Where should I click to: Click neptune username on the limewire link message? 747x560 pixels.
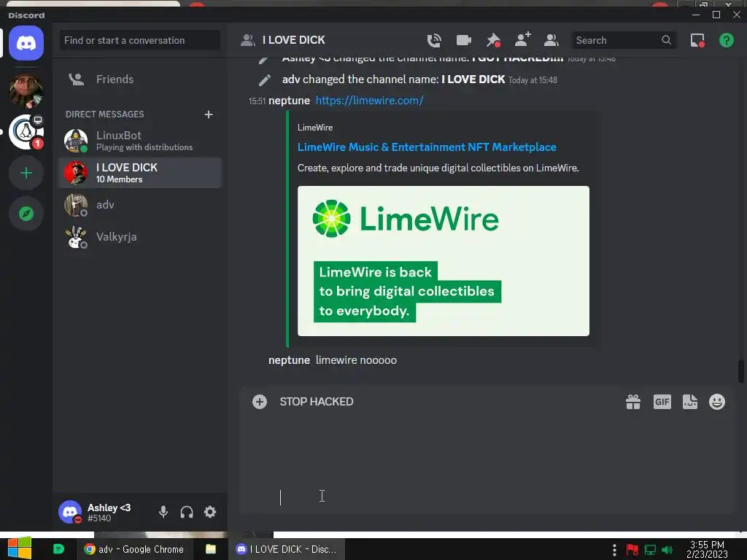point(289,101)
